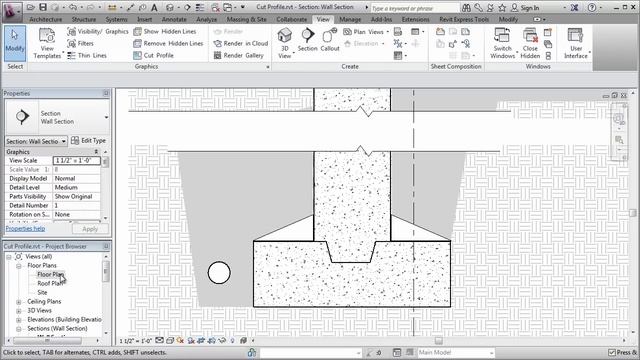Image resolution: width=640 pixels, height=360 pixels.
Task: Click the Close Hidden windows button
Action: pos(530,43)
